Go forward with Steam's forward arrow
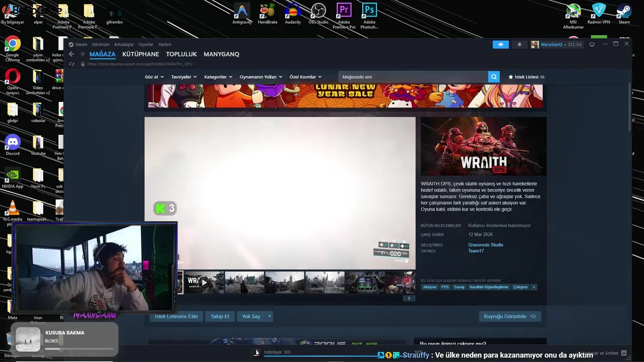The image size is (644, 362). pyautogui.click(x=82, y=54)
